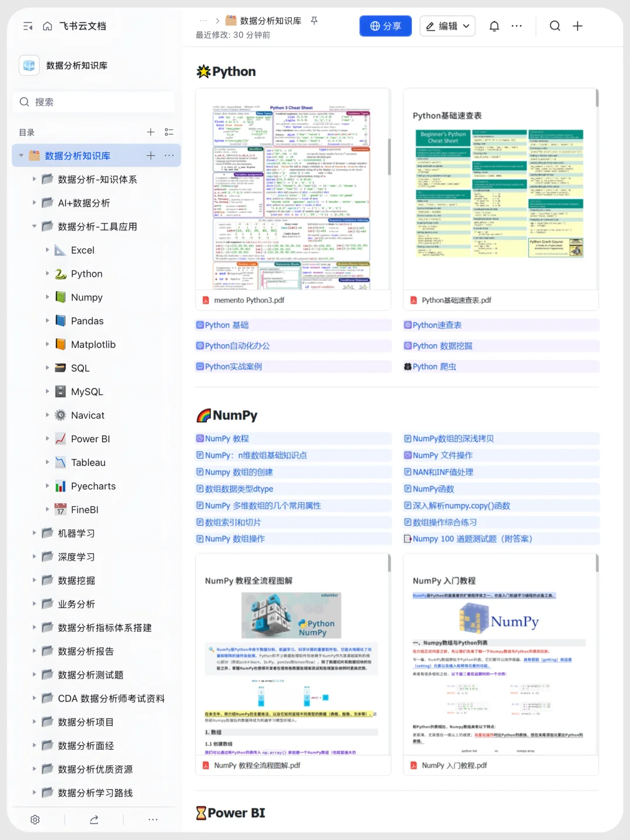Click the knowledge base cube icon
The image size is (630, 840).
click(x=29, y=65)
